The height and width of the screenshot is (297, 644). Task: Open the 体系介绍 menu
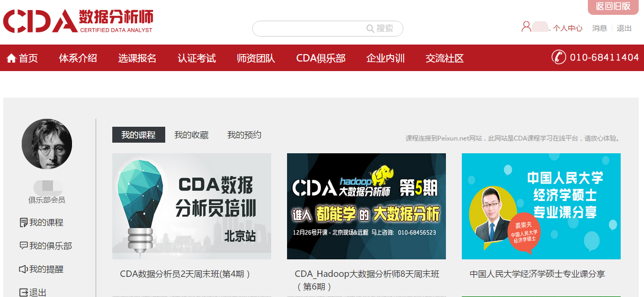click(78, 58)
